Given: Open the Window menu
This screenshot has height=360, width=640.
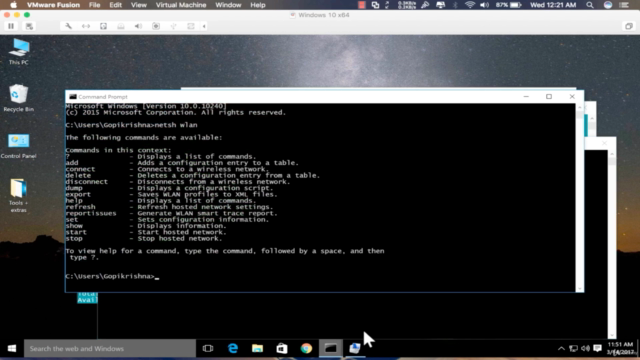Looking at the screenshot, I should coord(228,5).
